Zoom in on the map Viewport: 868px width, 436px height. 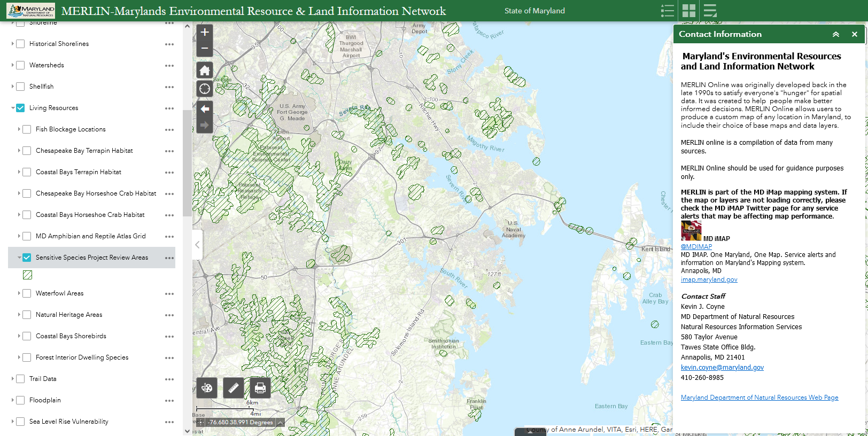pyautogui.click(x=205, y=33)
